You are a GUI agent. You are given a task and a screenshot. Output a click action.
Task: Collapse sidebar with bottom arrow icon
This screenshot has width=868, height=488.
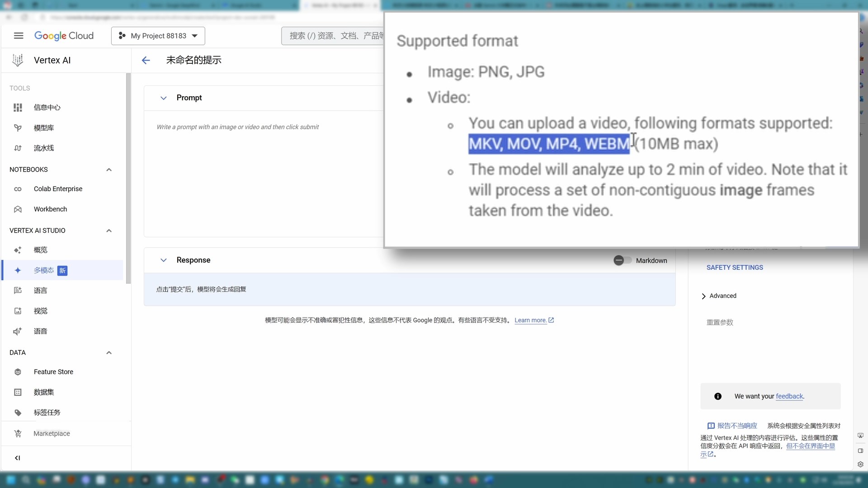(17, 458)
